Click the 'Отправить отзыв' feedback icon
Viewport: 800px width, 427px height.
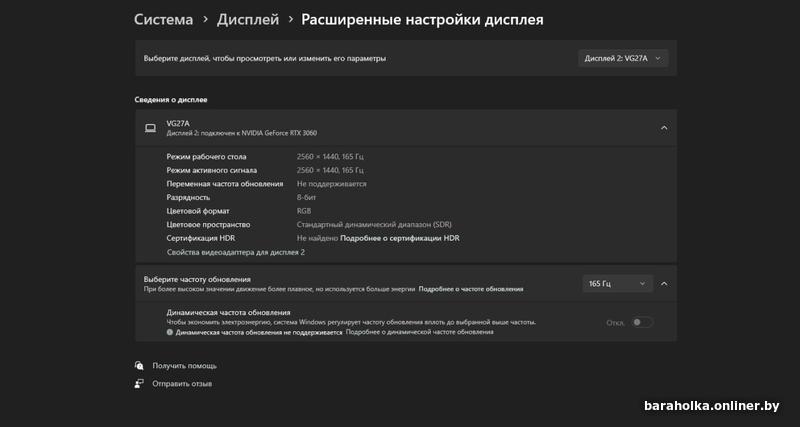pyautogui.click(x=139, y=384)
